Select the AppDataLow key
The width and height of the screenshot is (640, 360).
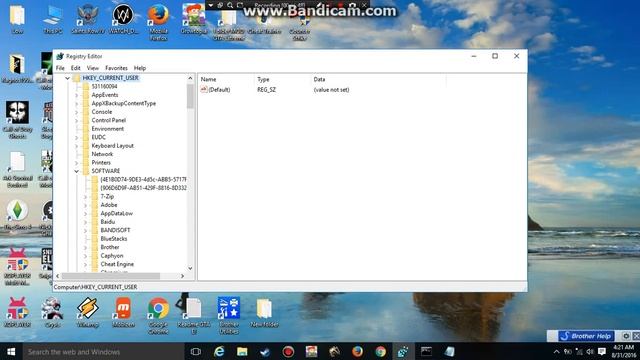(x=116, y=213)
